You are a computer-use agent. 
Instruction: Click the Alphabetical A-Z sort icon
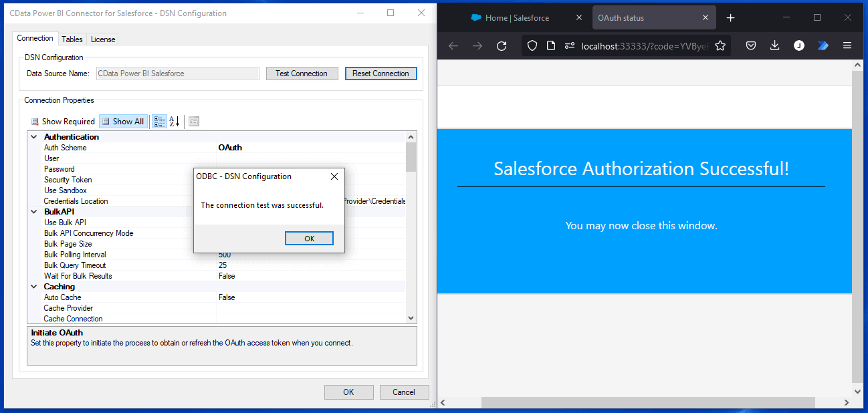[x=174, y=121]
